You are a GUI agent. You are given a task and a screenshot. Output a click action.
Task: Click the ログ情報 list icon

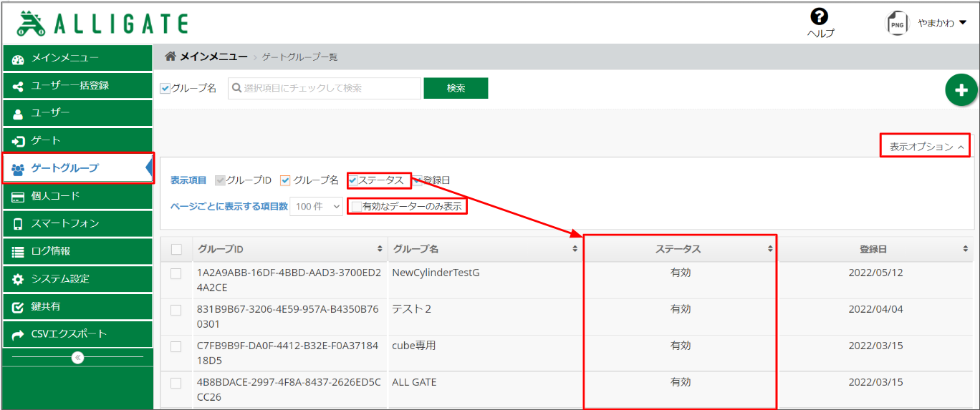click(x=19, y=251)
